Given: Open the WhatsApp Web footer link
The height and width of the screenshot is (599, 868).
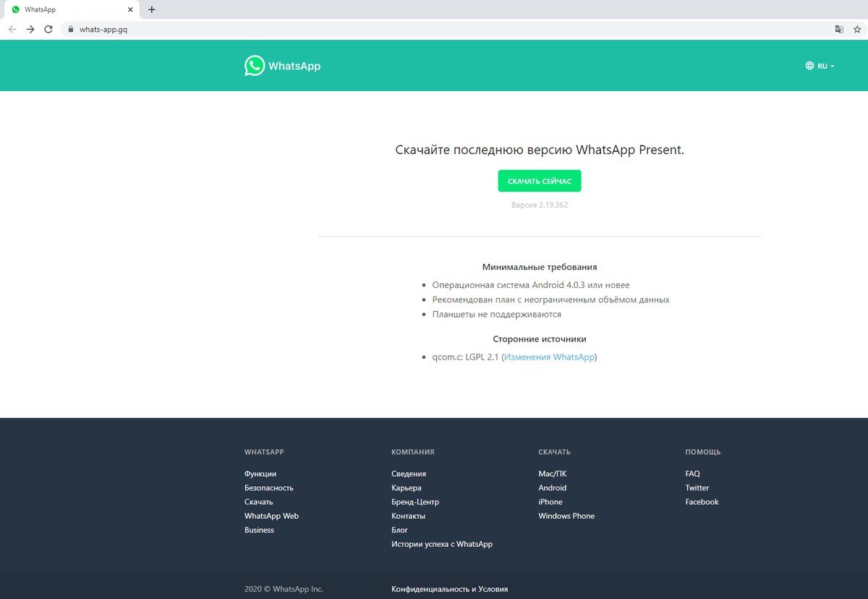Looking at the screenshot, I should pyautogui.click(x=271, y=516).
